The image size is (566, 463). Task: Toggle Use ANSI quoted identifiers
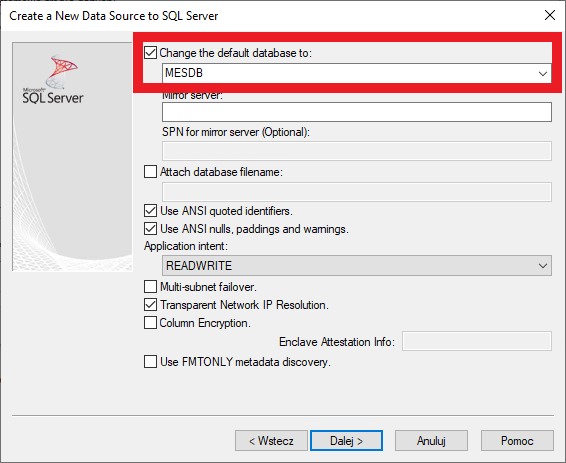pos(151,211)
